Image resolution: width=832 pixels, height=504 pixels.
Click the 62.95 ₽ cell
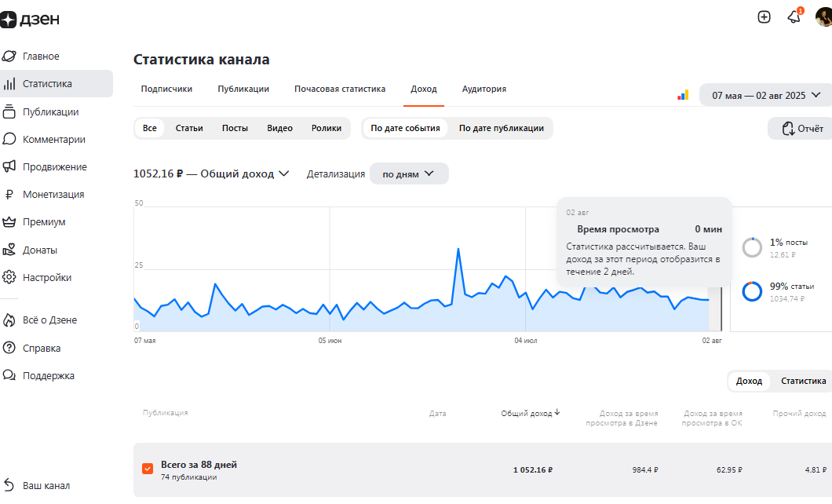click(x=729, y=469)
